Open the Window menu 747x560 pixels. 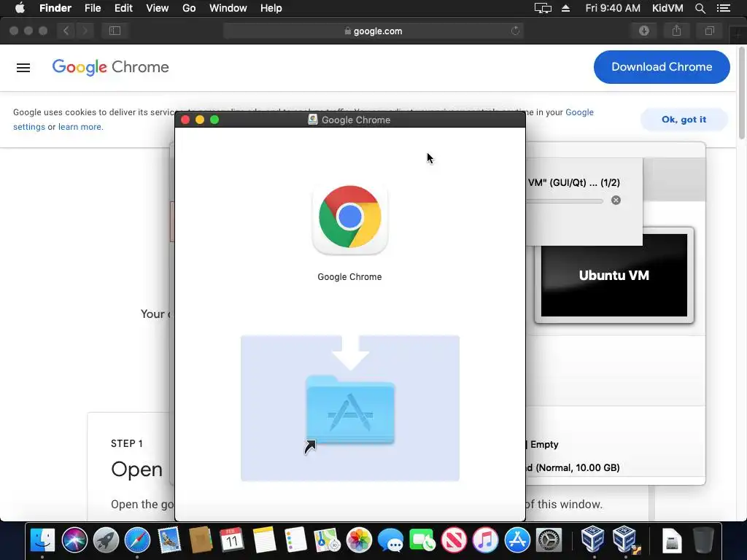(228, 8)
